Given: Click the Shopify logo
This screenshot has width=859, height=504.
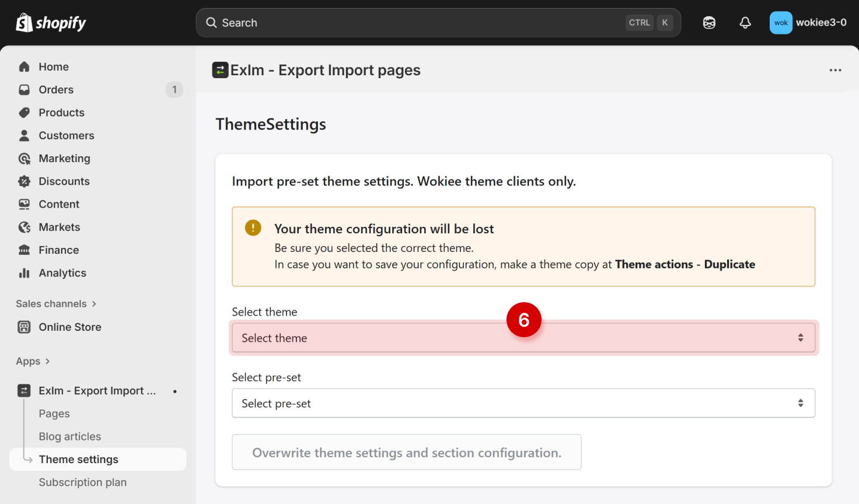Looking at the screenshot, I should pyautogui.click(x=51, y=23).
